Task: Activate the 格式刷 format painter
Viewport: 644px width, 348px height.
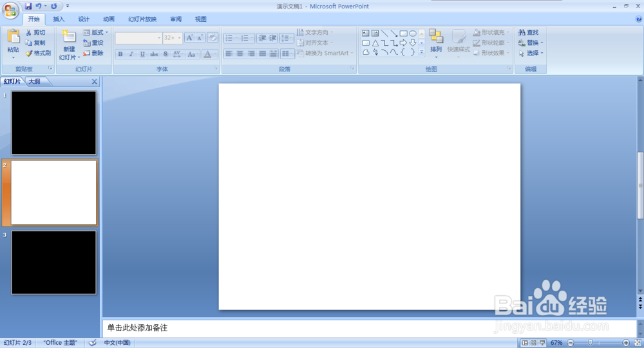Action: [38, 53]
